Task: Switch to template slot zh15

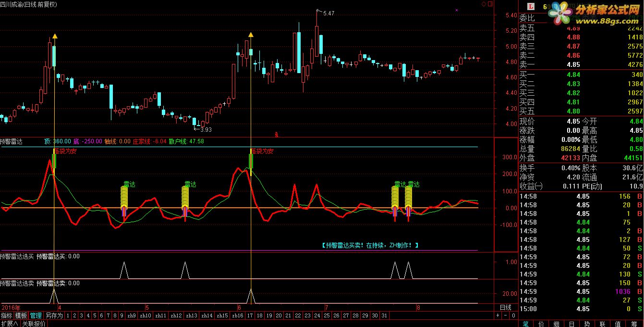Action: 222,315
